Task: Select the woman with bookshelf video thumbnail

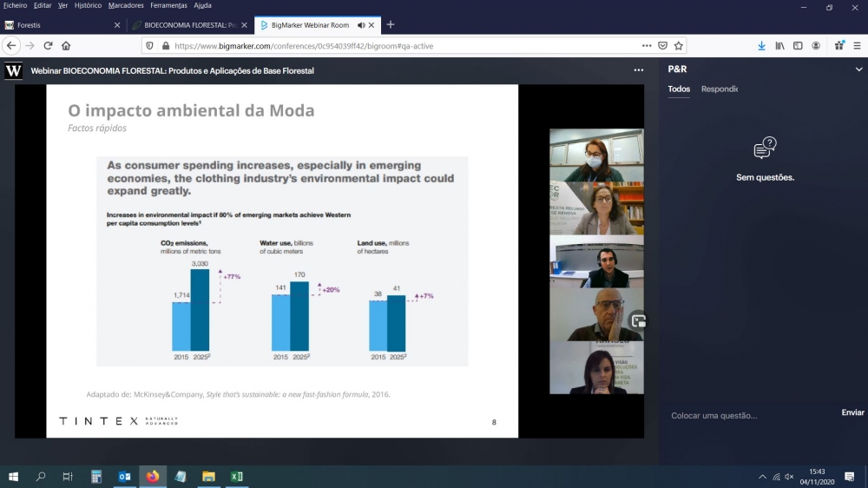Action: point(596,208)
